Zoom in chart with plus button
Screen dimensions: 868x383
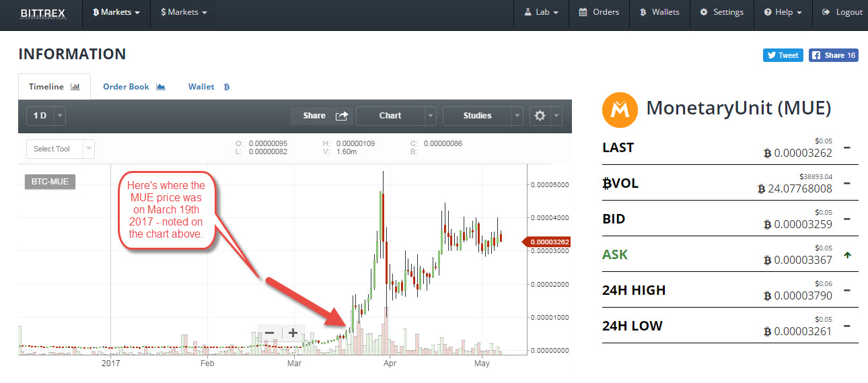293,333
